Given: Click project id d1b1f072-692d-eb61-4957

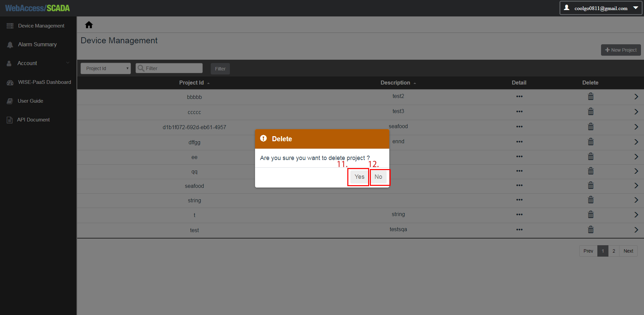Looking at the screenshot, I should (x=194, y=127).
